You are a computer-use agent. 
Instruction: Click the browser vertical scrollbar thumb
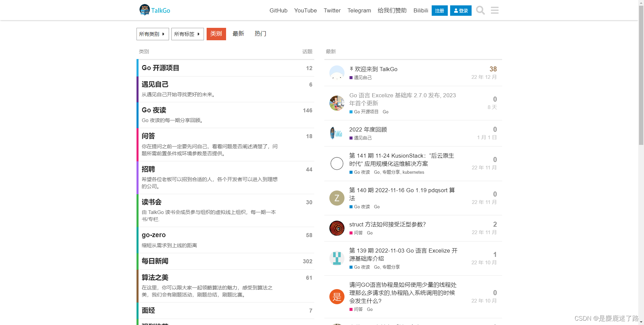[641, 75]
